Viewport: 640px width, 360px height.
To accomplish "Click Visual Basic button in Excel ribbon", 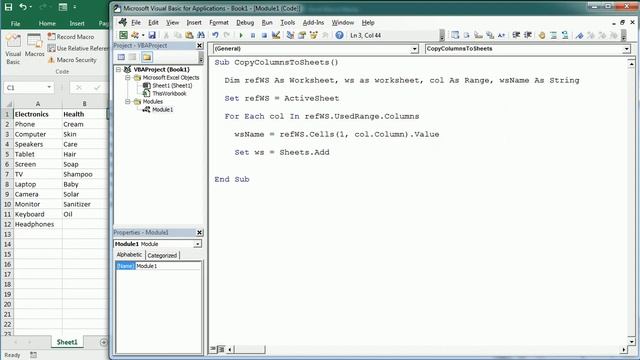I will pos(13,49).
